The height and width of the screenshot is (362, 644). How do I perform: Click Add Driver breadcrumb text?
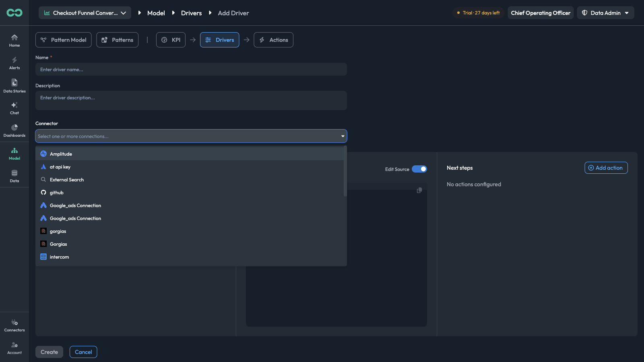[233, 13]
